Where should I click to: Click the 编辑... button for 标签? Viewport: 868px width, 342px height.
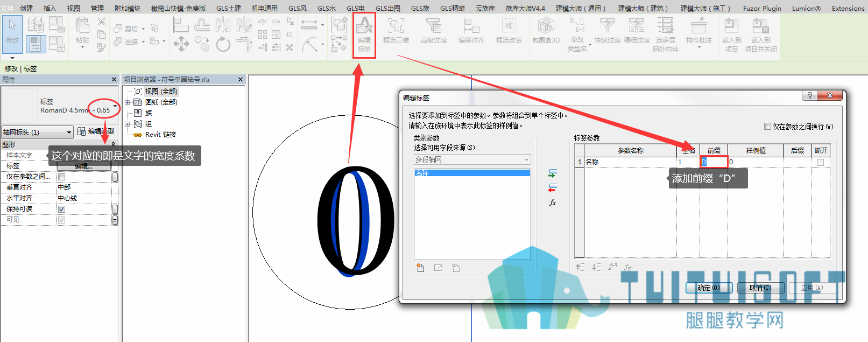84,166
